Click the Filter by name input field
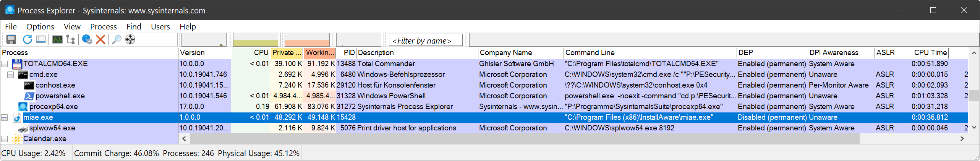 pos(426,40)
